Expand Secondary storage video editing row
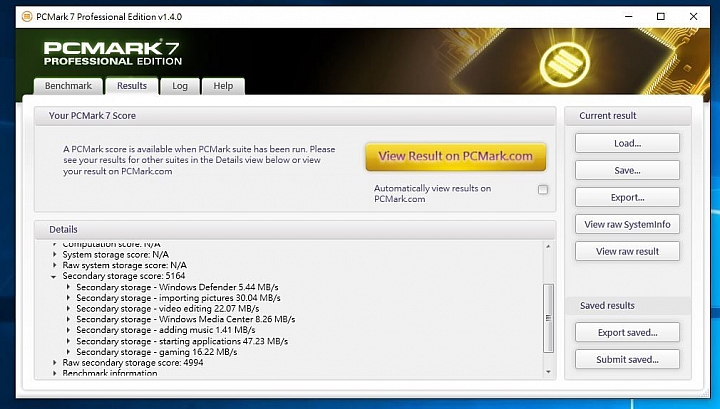This screenshot has height=409, width=720. (x=68, y=308)
